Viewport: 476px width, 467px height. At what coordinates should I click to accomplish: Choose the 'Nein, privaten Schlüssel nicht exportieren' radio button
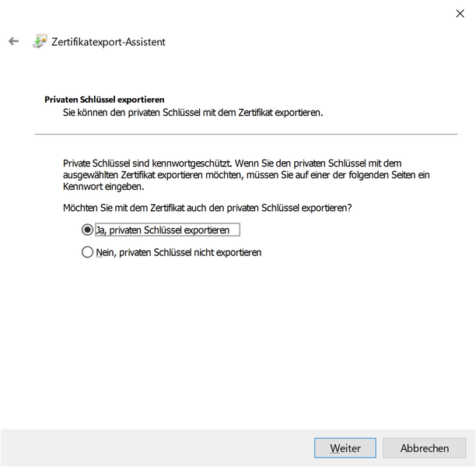click(87, 252)
